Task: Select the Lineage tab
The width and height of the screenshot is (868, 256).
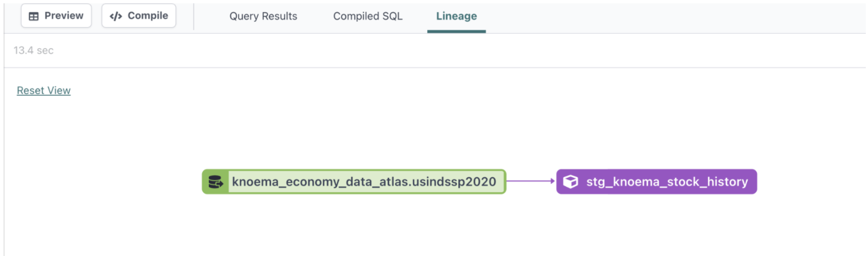Action: coord(456,16)
